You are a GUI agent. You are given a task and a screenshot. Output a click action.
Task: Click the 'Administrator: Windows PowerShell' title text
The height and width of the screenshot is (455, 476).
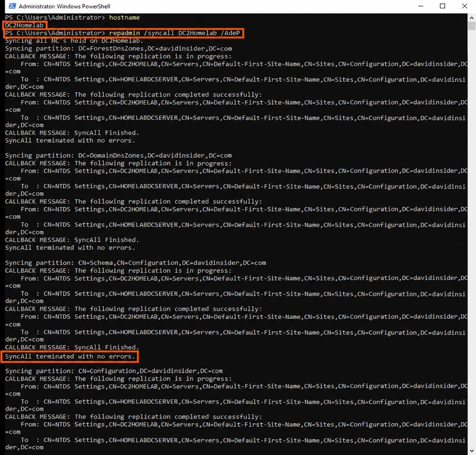[64, 6]
